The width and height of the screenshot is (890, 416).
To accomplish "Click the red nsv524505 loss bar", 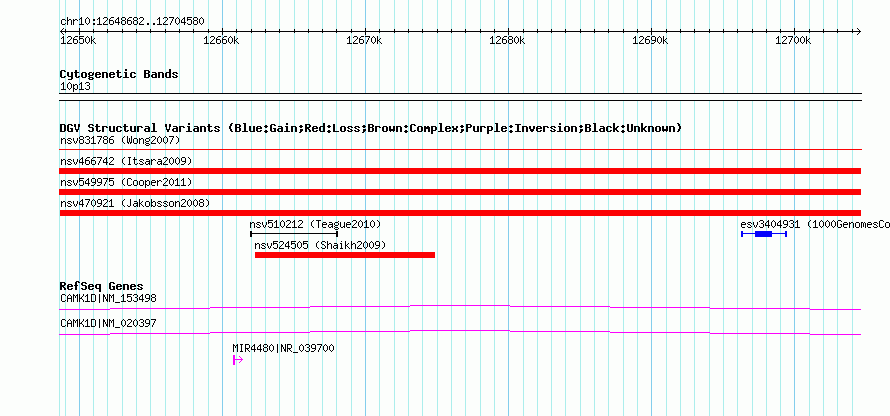I will click(x=345, y=255).
